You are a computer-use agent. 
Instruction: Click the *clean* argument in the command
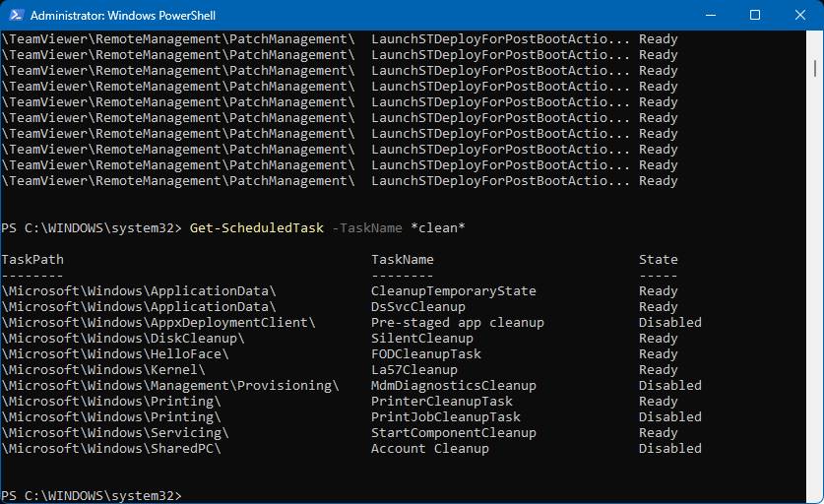[x=438, y=227]
